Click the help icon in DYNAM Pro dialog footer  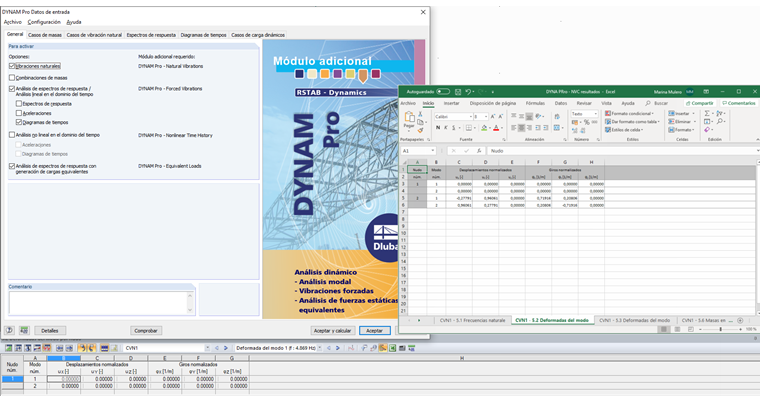(9, 330)
